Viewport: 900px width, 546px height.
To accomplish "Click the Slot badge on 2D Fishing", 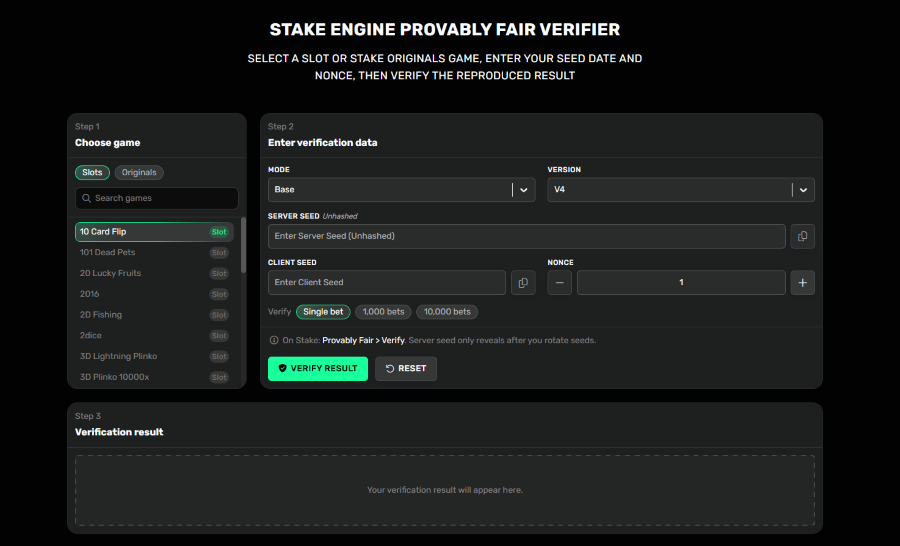I will point(219,315).
